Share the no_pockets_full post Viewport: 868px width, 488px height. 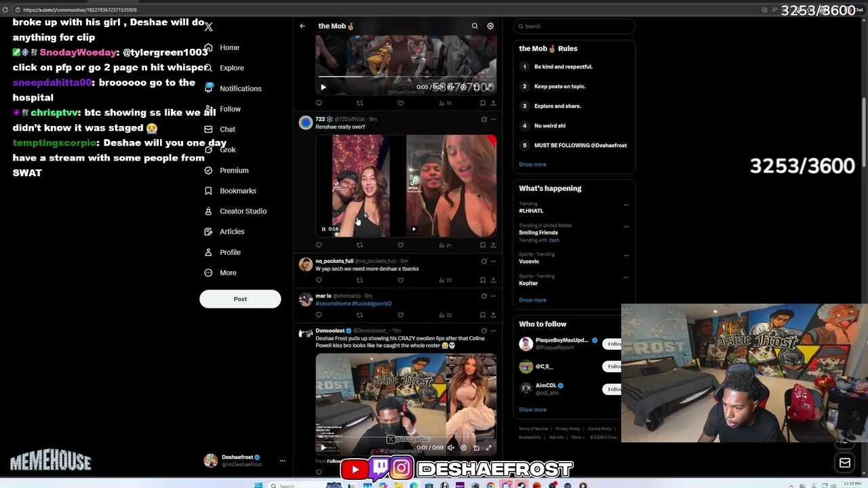point(493,280)
